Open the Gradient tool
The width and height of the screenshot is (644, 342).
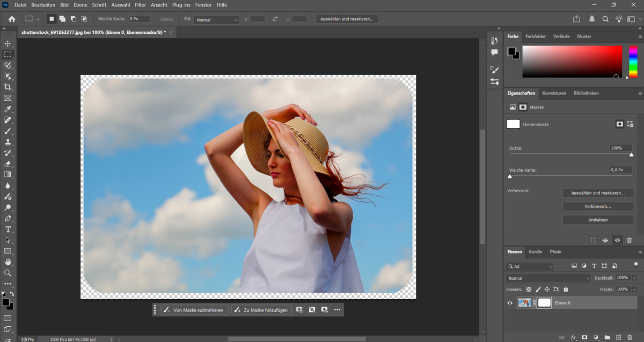tap(8, 174)
